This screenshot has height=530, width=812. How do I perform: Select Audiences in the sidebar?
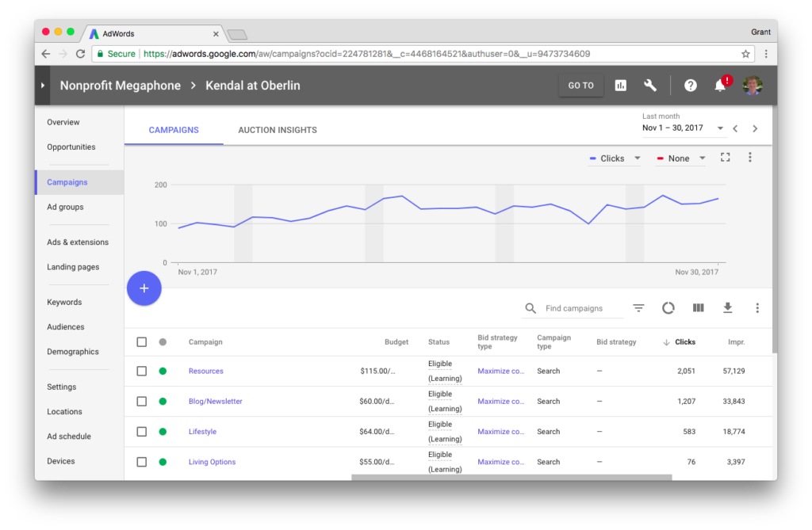[x=65, y=327]
